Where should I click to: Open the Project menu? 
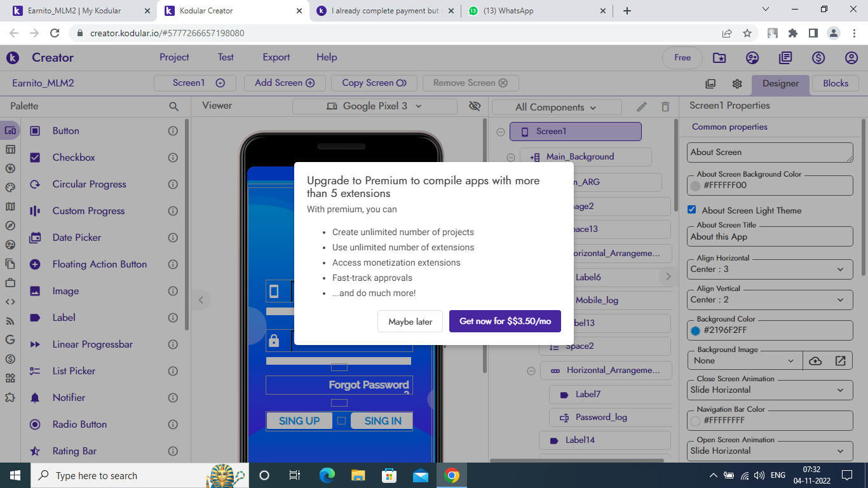[174, 57]
